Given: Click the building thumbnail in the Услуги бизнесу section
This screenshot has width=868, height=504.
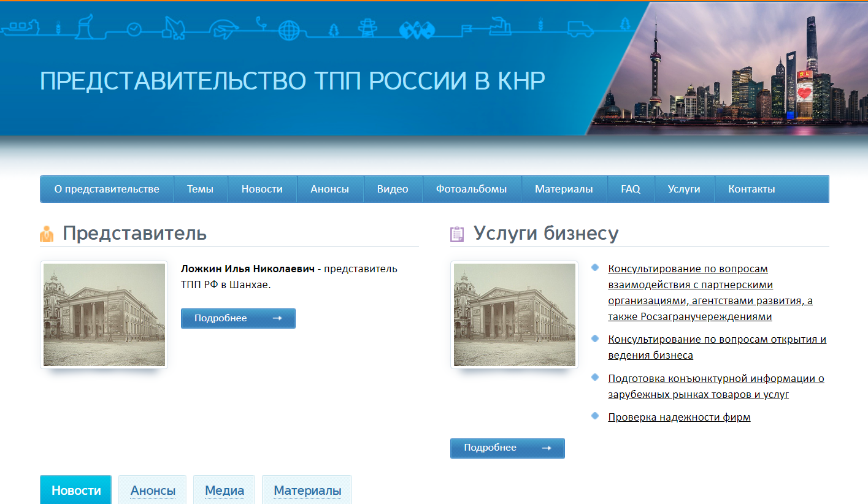Looking at the screenshot, I should click(x=514, y=315).
